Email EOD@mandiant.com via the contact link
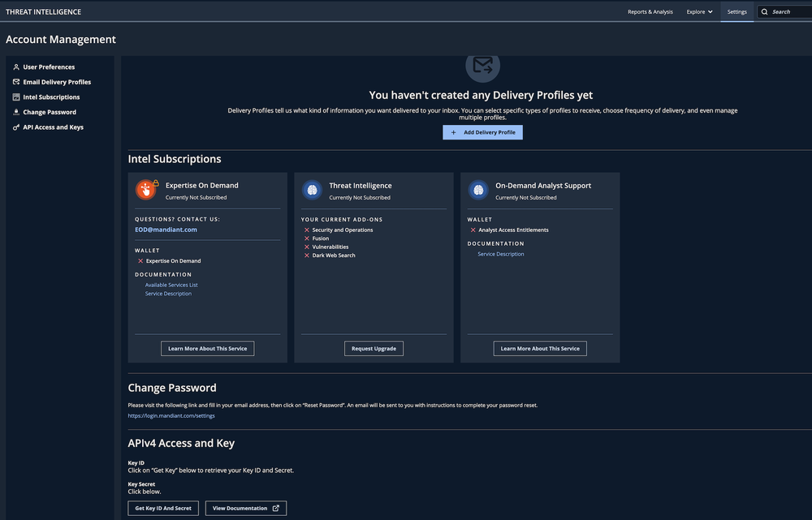 (x=166, y=228)
